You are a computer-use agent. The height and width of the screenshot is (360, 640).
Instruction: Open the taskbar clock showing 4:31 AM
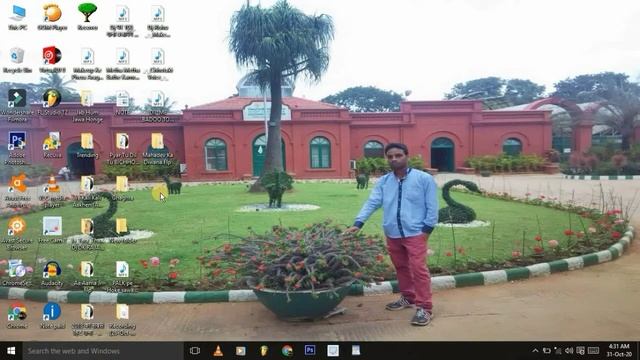(619, 351)
